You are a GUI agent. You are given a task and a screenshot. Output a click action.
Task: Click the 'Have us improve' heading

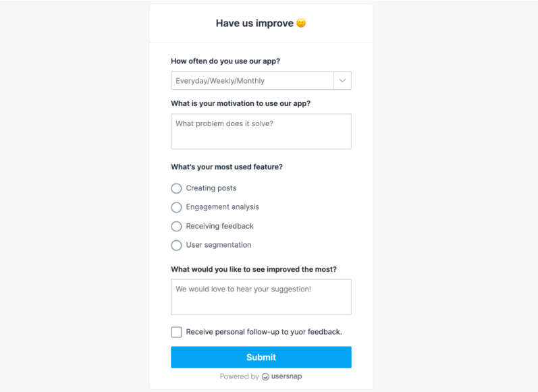pos(254,23)
